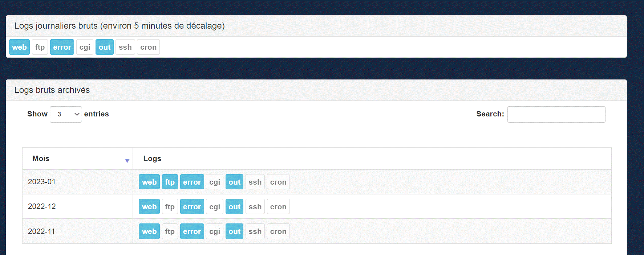Download the 2023-01 web log
The width and height of the screenshot is (644, 255).
[149, 182]
